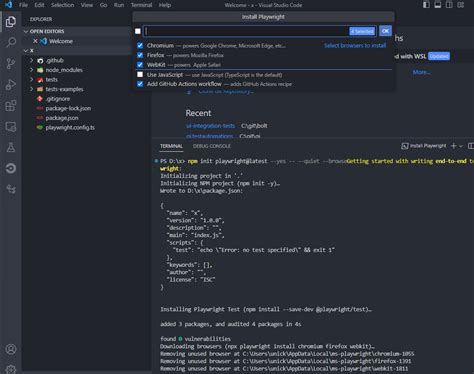This screenshot has width=474, height=374.
Task: Open the Run menu
Action: coord(119,5)
